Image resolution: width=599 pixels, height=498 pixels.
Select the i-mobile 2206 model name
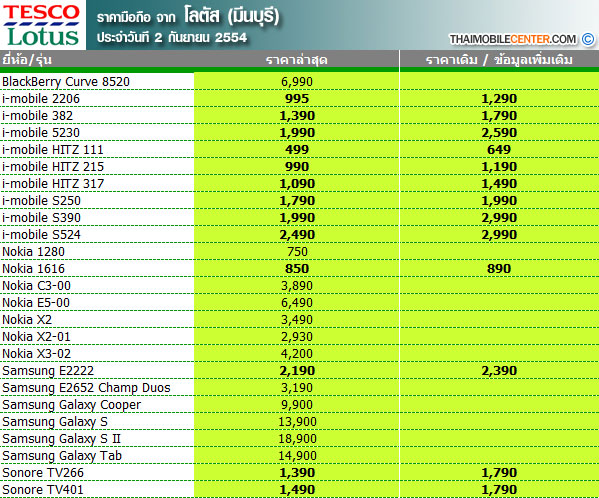tap(41, 99)
